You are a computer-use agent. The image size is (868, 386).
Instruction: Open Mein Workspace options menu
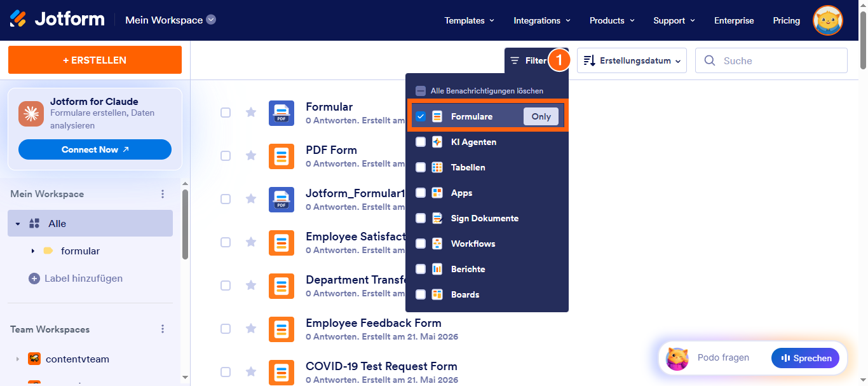coord(163,194)
